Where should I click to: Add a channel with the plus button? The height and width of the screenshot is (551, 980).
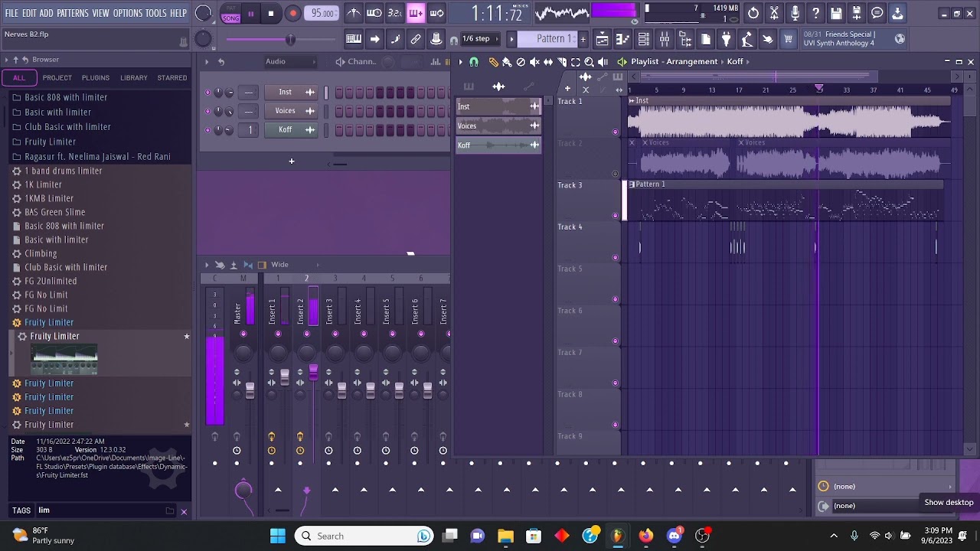291,161
